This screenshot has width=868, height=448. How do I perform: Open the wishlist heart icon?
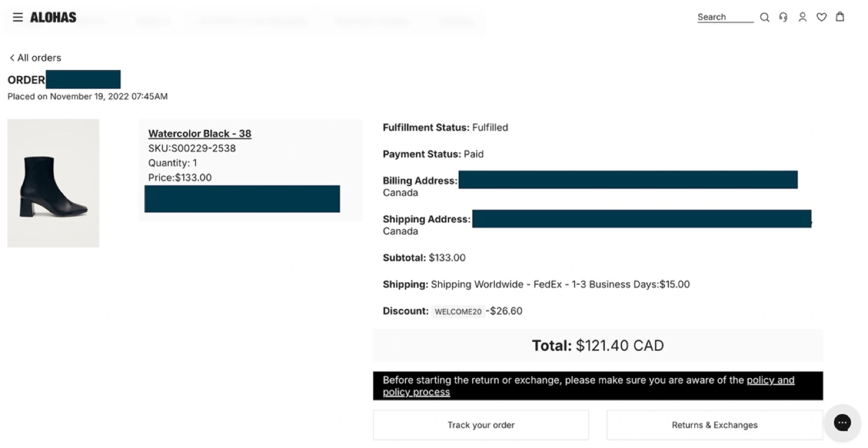coord(821,17)
